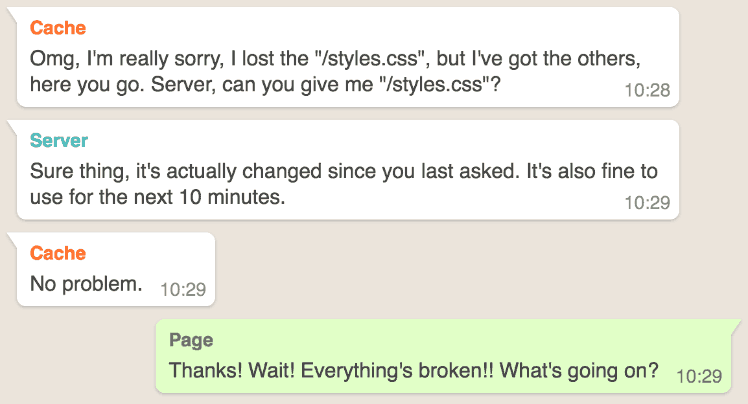
Task: Click the line 'Sure thing, it's actually changed'
Action: 343,171
